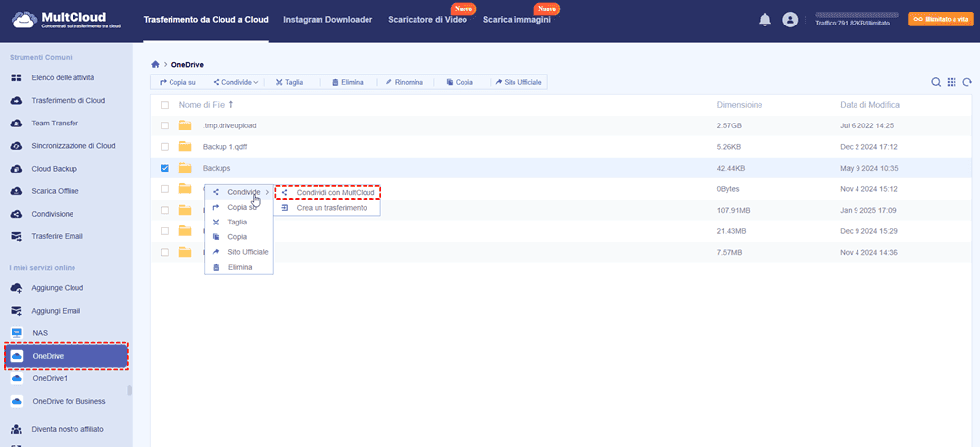Click Illimitato a vita button
This screenshot has height=447, width=980.
(941, 20)
